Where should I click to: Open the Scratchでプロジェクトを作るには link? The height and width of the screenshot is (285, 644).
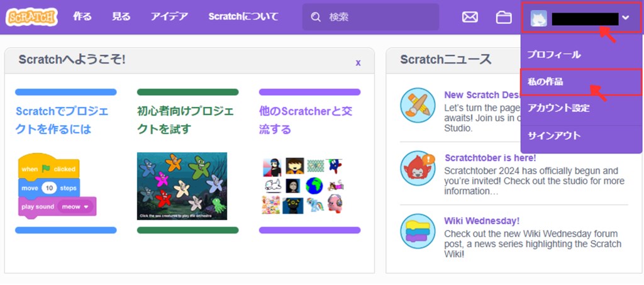[62, 120]
